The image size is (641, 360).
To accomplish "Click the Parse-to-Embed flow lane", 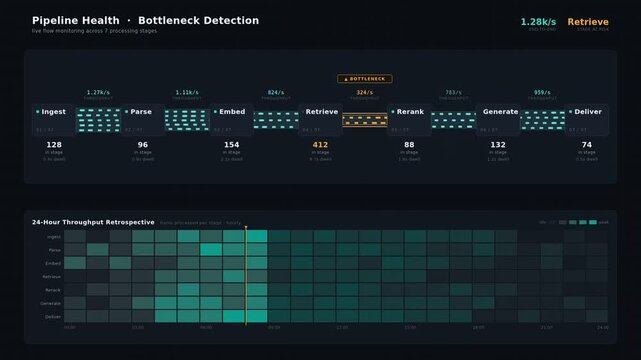I will click(x=187, y=120).
